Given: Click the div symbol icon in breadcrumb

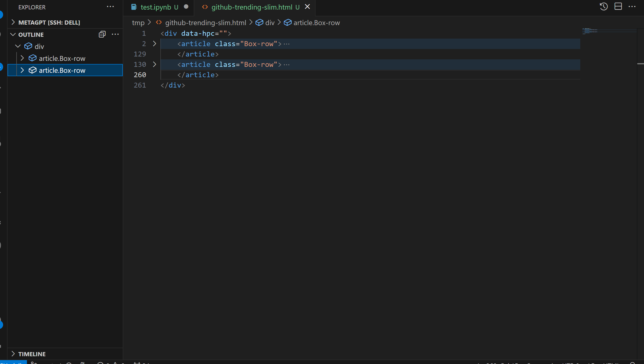Looking at the screenshot, I should (x=259, y=23).
